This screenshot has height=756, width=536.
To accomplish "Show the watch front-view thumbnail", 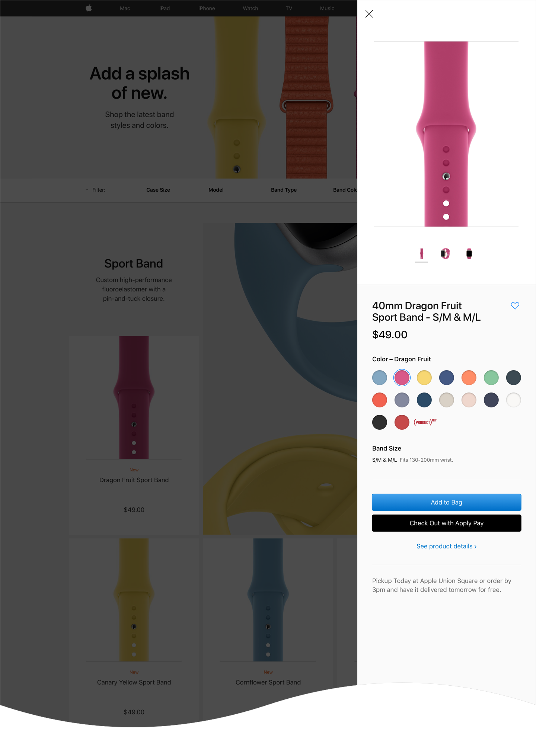I will (469, 254).
